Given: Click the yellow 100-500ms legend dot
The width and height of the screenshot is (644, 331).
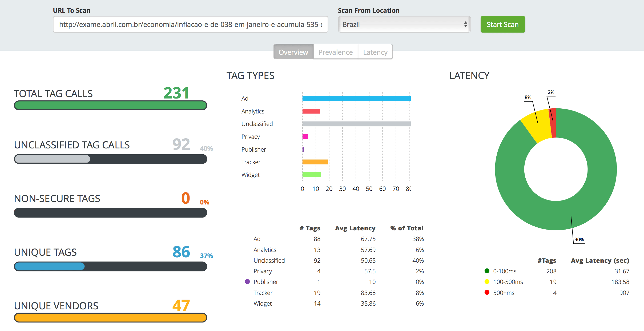Looking at the screenshot, I should 487,282.
